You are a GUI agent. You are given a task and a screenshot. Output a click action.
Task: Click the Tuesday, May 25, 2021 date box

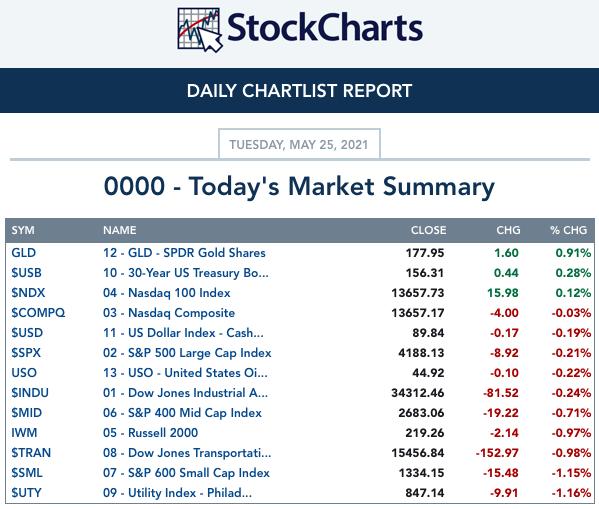pyautogui.click(x=299, y=144)
